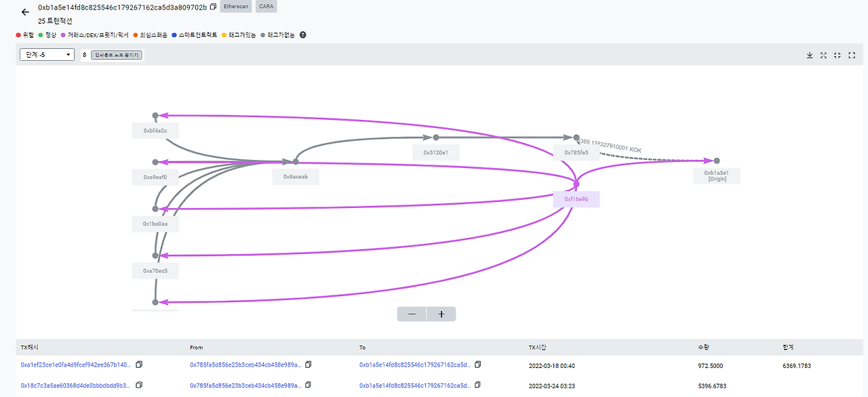Copy From address in the 5396.6783 row
The height and width of the screenshot is (397, 868).
309,385
